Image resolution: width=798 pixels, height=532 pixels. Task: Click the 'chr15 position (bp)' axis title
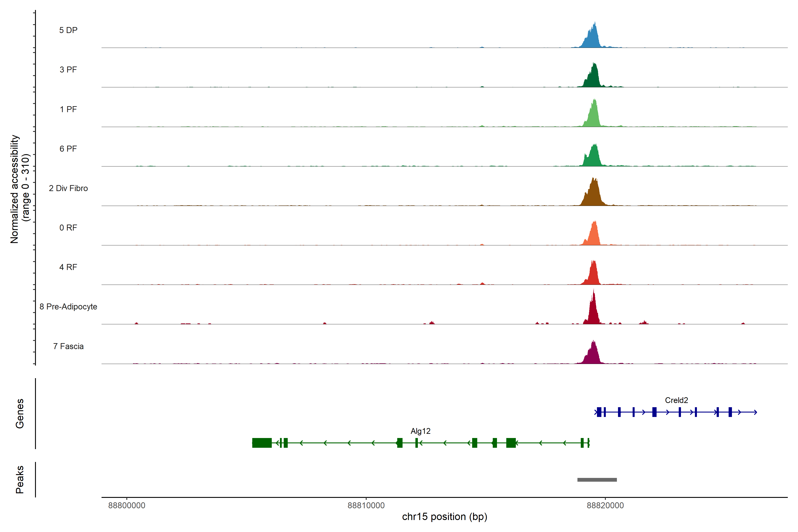(x=444, y=517)
